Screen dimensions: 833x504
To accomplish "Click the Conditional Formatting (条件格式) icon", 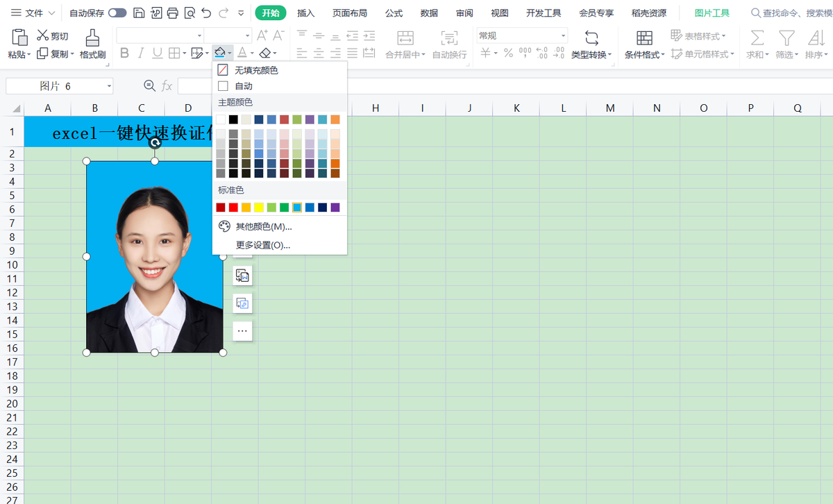I will [644, 38].
